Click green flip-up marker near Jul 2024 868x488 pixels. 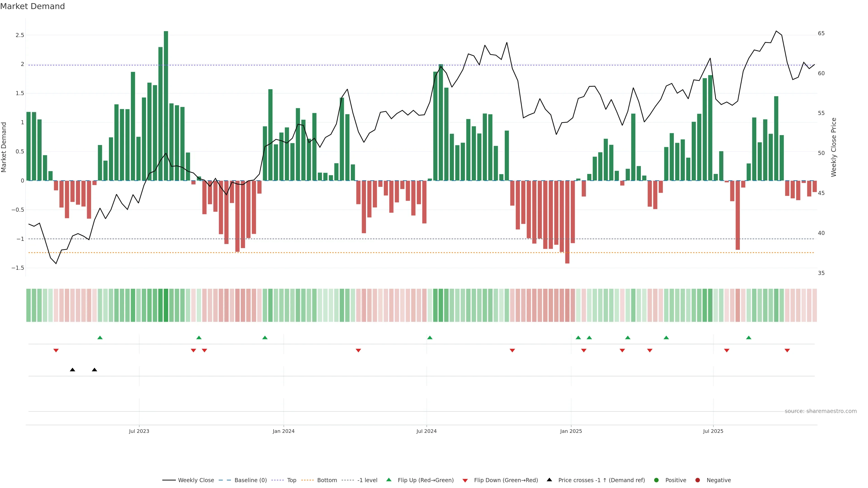click(x=430, y=338)
